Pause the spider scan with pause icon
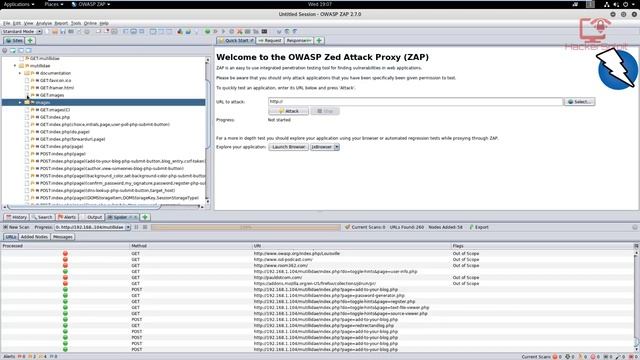 point(137,227)
